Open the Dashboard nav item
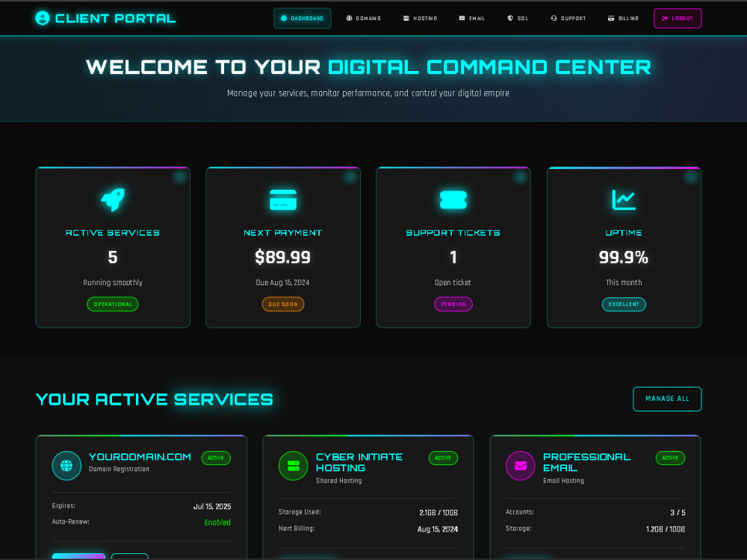This screenshot has width=747, height=560. (302, 18)
